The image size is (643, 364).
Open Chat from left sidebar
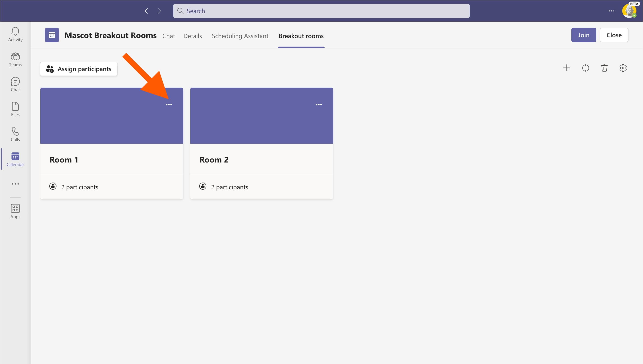[x=15, y=84]
